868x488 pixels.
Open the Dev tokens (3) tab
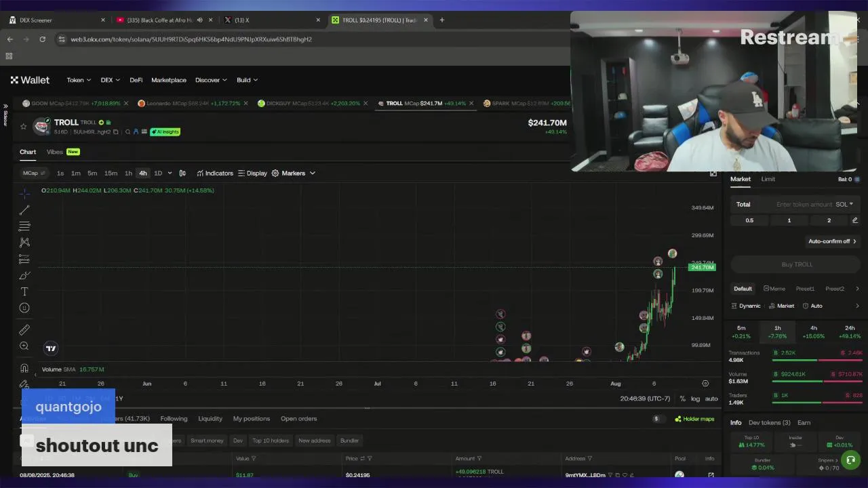(x=769, y=422)
